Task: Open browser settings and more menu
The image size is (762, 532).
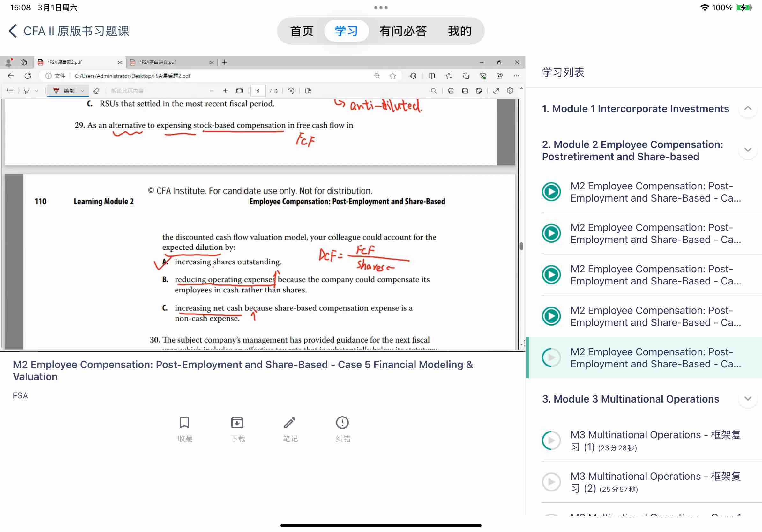Action: point(516,76)
